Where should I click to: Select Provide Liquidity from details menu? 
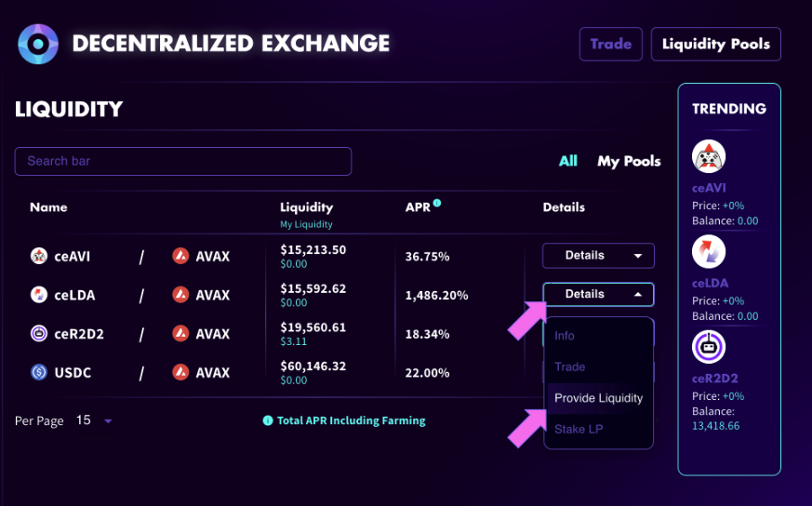click(x=598, y=398)
